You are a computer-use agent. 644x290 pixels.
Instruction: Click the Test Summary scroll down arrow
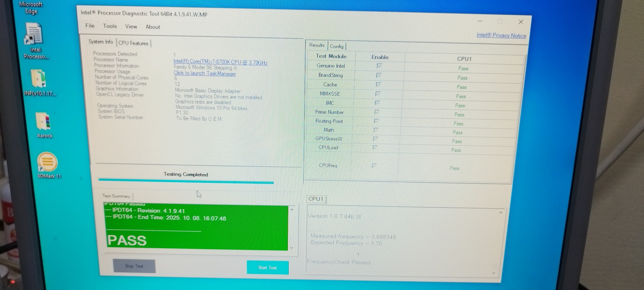click(x=291, y=248)
